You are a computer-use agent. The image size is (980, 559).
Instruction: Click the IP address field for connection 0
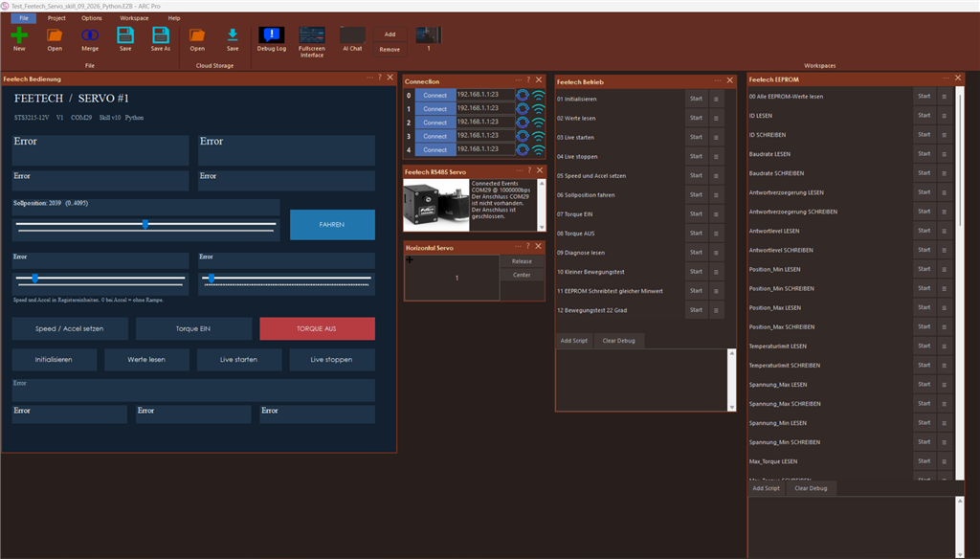485,95
